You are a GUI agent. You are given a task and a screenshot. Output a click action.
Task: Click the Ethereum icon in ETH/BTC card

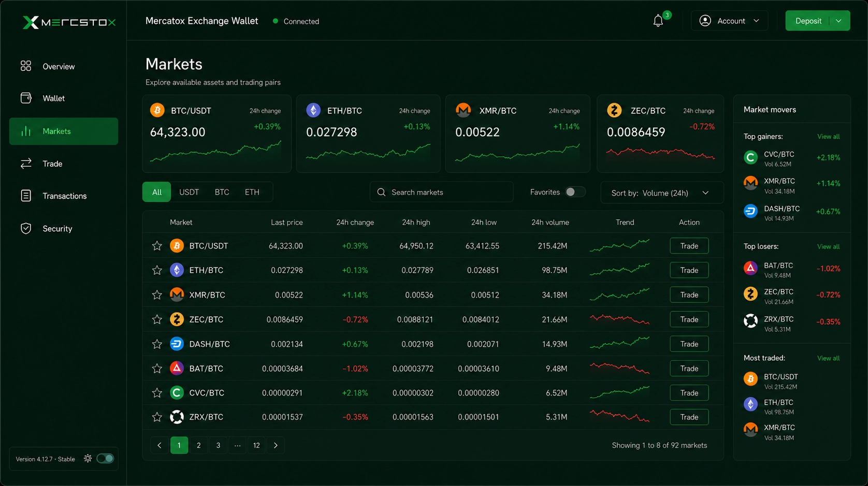pyautogui.click(x=313, y=110)
